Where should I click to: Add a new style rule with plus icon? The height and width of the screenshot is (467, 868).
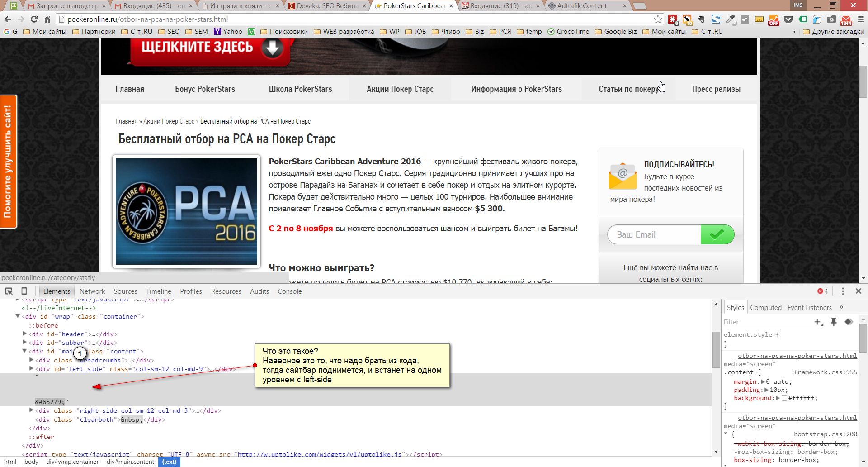pos(818,322)
